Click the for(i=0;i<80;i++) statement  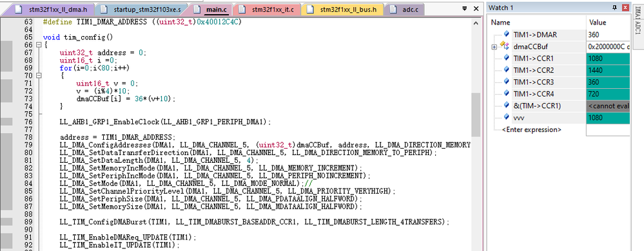95,68
